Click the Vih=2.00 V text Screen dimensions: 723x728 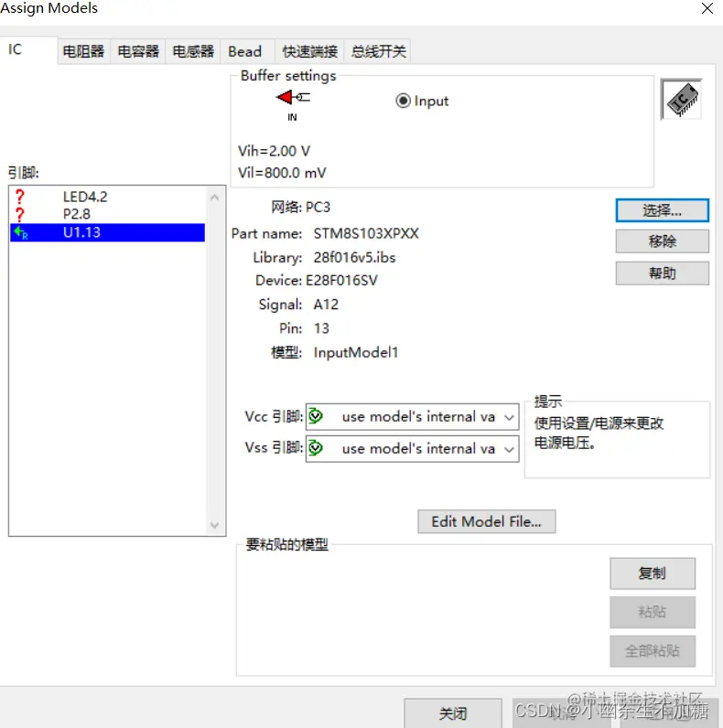[275, 151]
